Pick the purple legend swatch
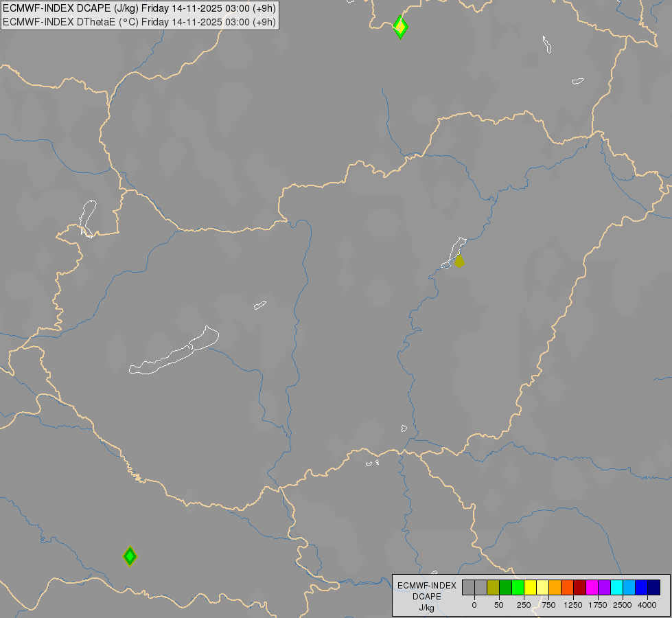The height and width of the screenshot is (618, 672). (x=605, y=588)
